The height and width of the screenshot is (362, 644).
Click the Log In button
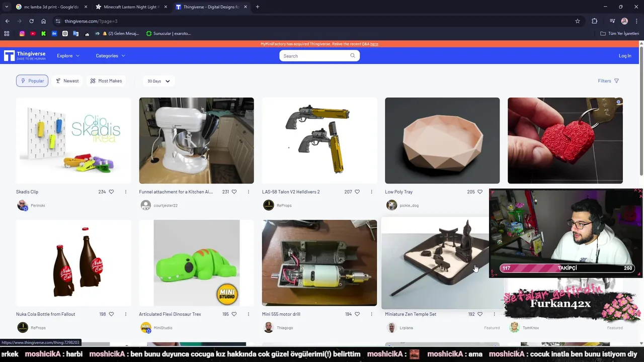[625, 56]
